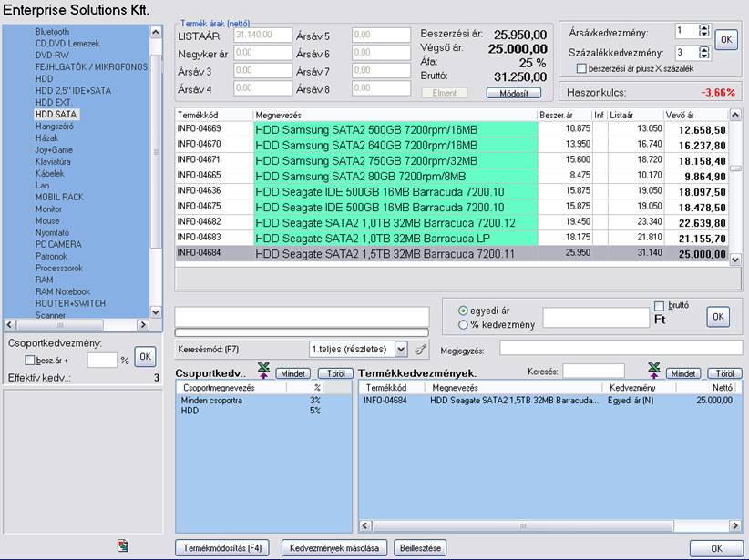Click the Nagyker ár input field

tap(262, 53)
